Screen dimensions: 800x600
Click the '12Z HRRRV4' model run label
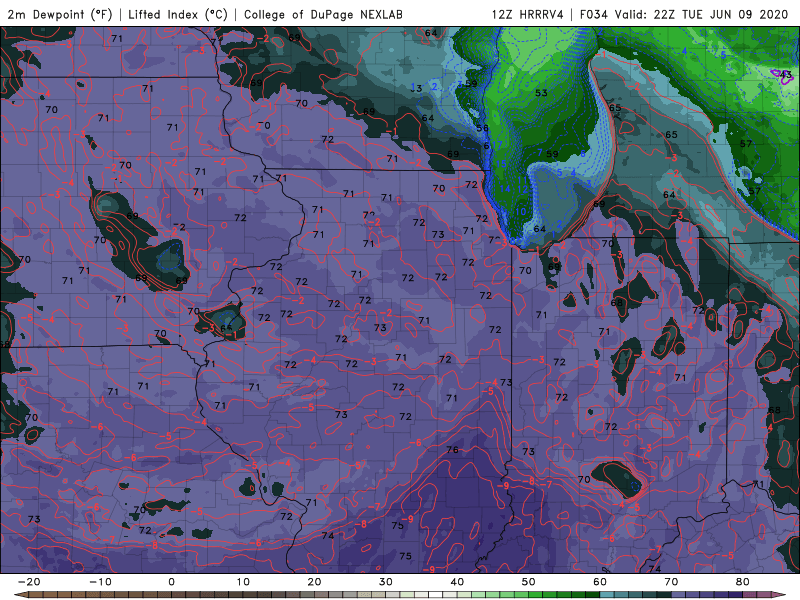(x=528, y=14)
